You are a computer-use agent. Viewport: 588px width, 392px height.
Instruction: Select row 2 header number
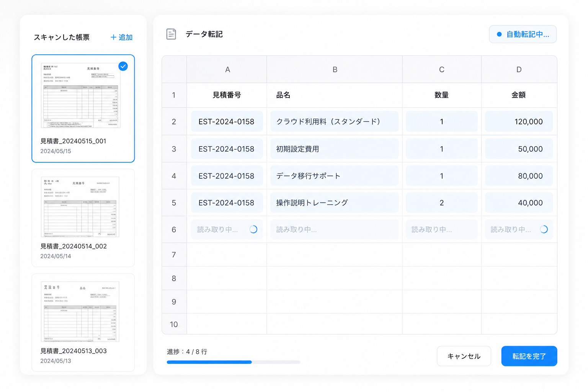pyautogui.click(x=174, y=122)
